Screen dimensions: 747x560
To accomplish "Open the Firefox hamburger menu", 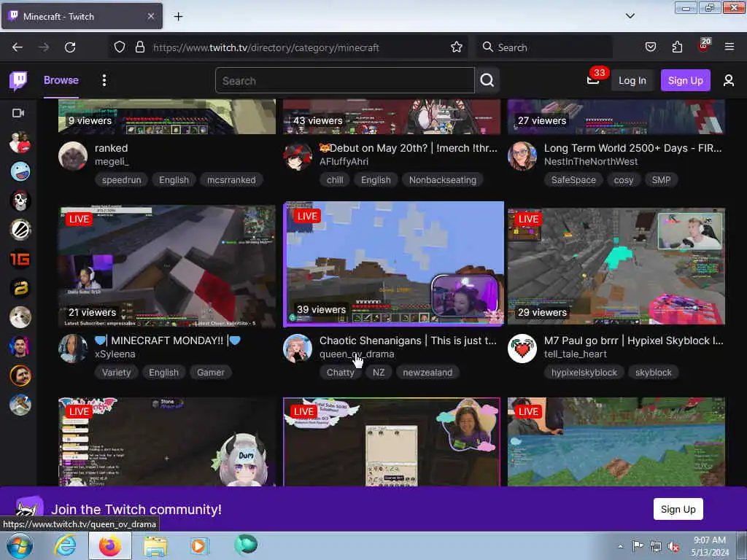I will 729,47.
